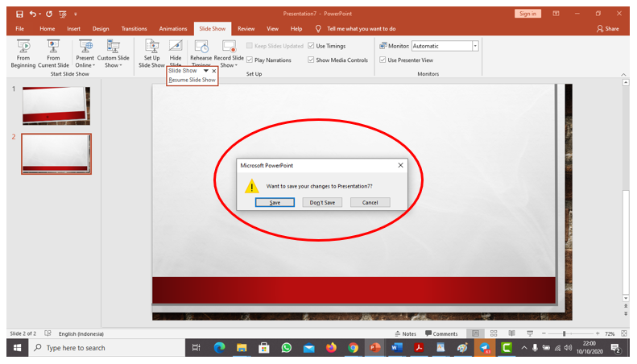Viewport: 637px width, 364px height.
Task: Open Present Online
Action: coord(85,54)
